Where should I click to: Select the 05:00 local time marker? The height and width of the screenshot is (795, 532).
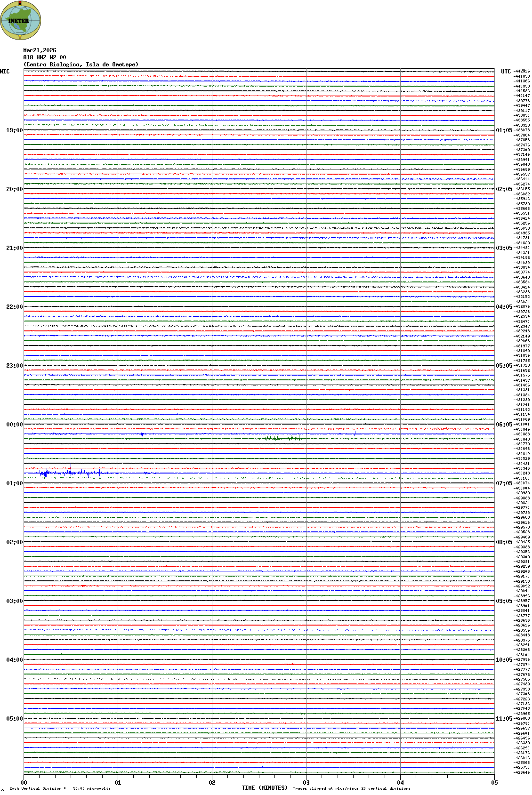coord(14,719)
